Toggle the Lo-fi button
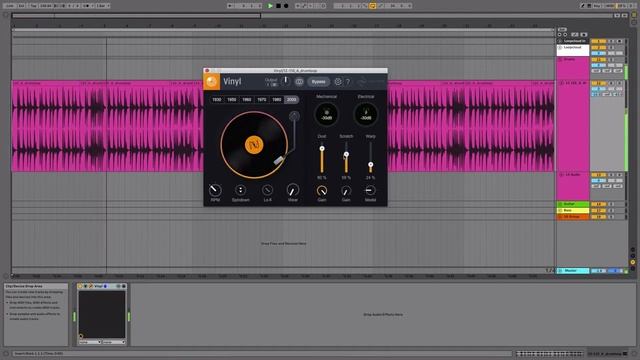Image resolution: width=640 pixels, height=360 pixels. 267,190
